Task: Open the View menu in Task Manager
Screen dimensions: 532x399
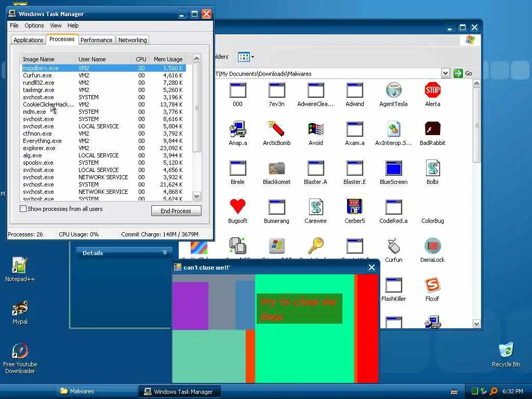Action: (56, 25)
